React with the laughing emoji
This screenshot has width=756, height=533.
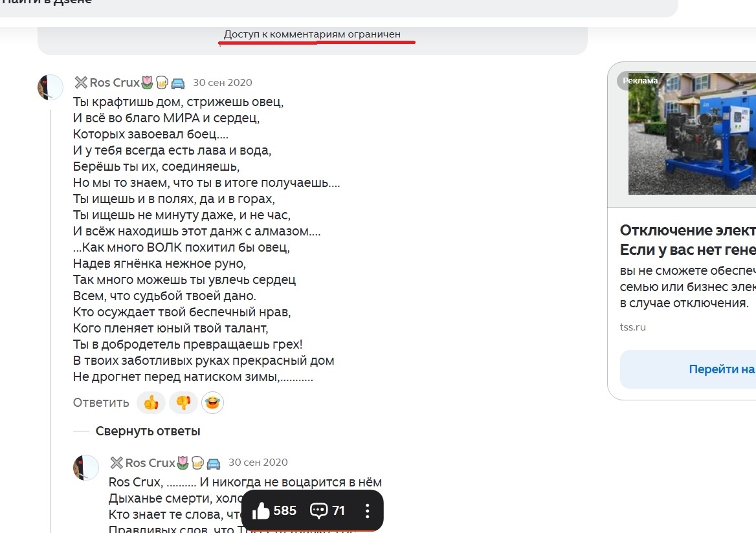point(211,402)
